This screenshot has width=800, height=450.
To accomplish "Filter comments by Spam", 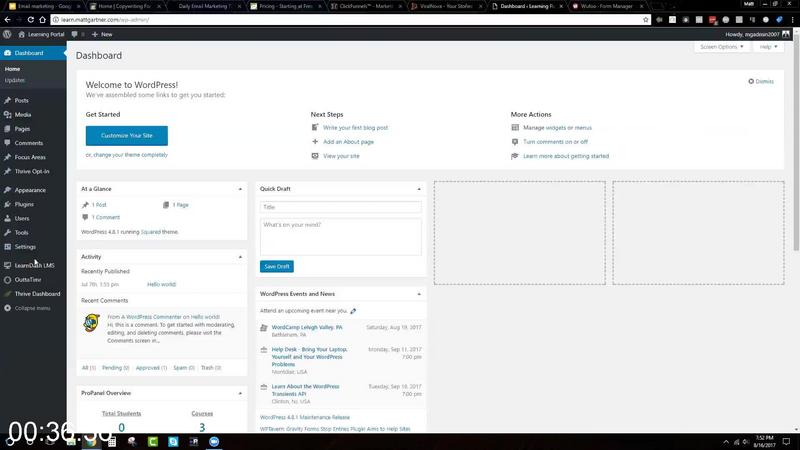I will tap(184, 368).
